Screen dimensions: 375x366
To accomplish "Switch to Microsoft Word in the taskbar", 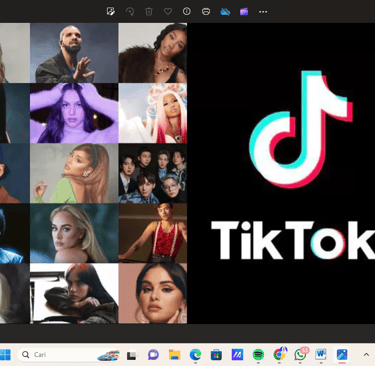I will click(x=321, y=354).
